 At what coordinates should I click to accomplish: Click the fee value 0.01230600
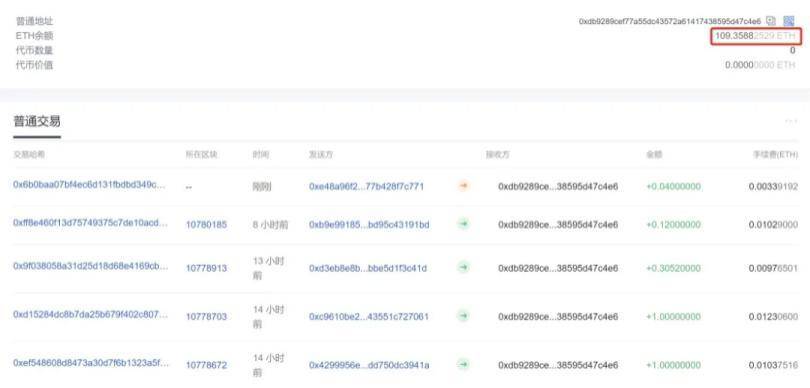pyautogui.click(x=773, y=317)
